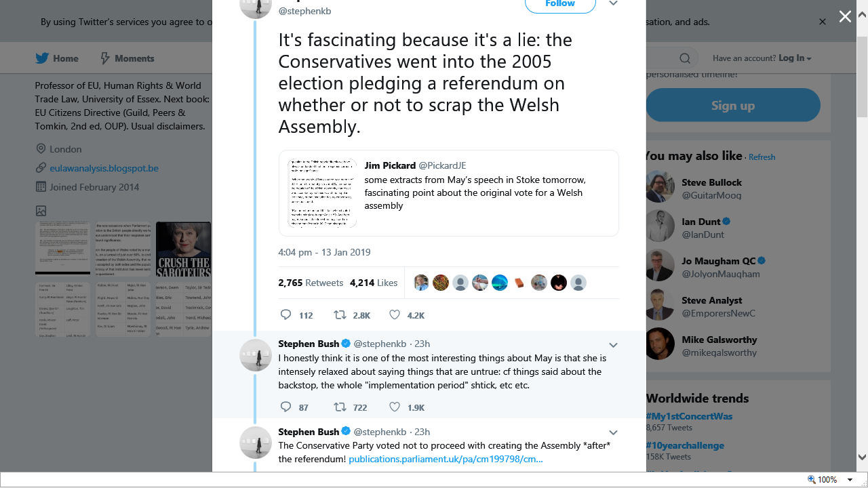Dismiss the Twitter services notice banner
The height and width of the screenshot is (488, 868).
(823, 22)
